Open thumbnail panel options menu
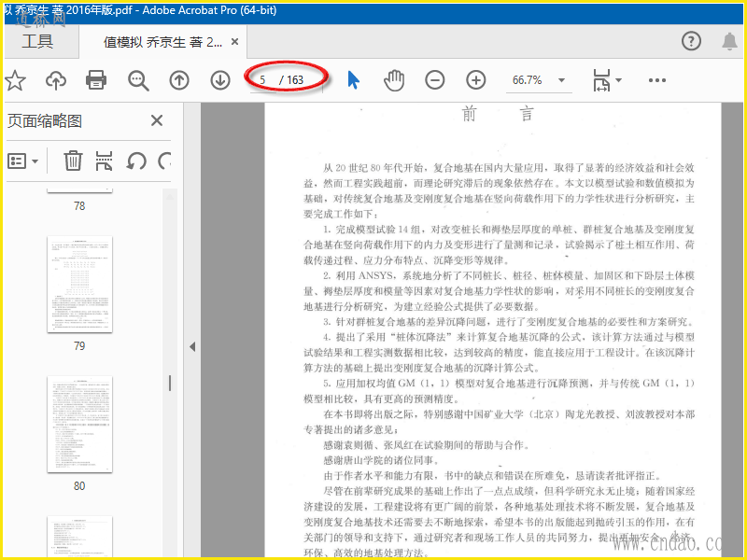The width and height of the screenshot is (747, 560). tap(22, 161)
